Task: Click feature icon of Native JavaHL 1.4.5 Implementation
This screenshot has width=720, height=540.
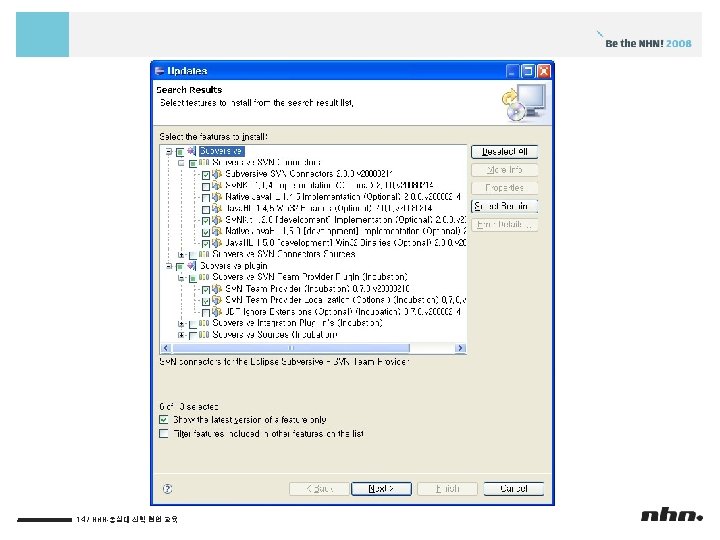Action: 217,197
